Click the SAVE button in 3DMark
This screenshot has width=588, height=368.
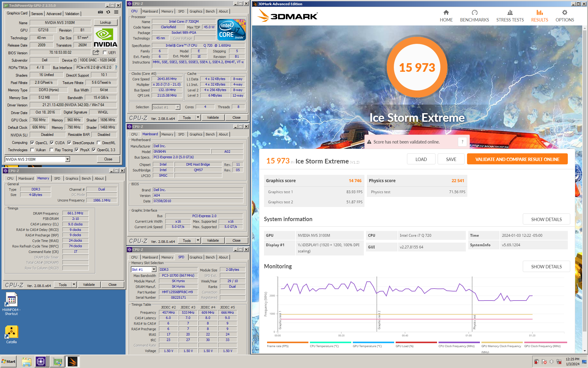(451, 159)
